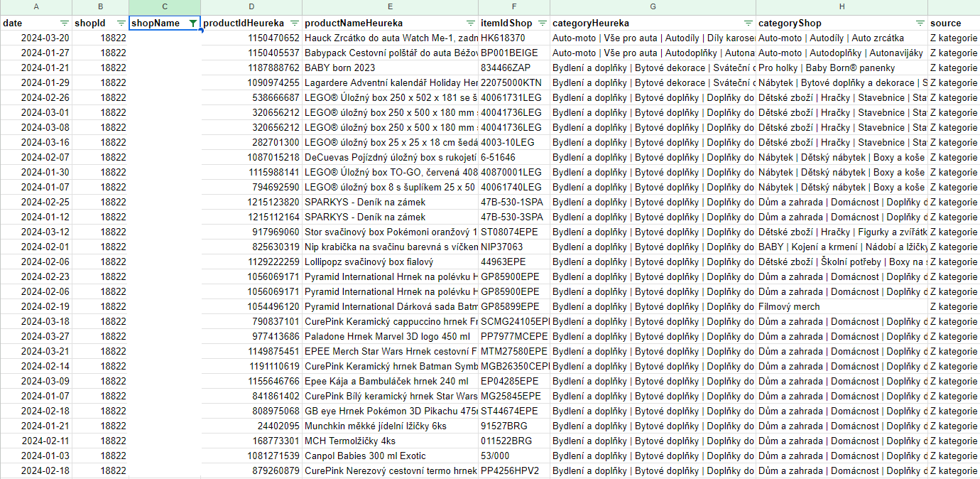Open the date column filter dropdown
The width and height of the screenshot is (980, 479).
coord(65,23)
